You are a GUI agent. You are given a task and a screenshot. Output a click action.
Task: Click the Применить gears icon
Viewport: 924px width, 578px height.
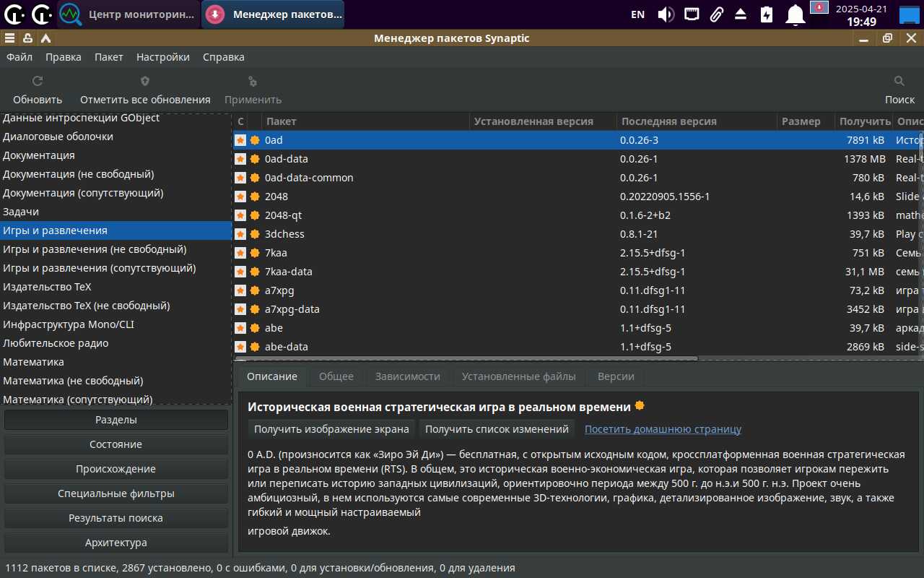tap(253, 81)
